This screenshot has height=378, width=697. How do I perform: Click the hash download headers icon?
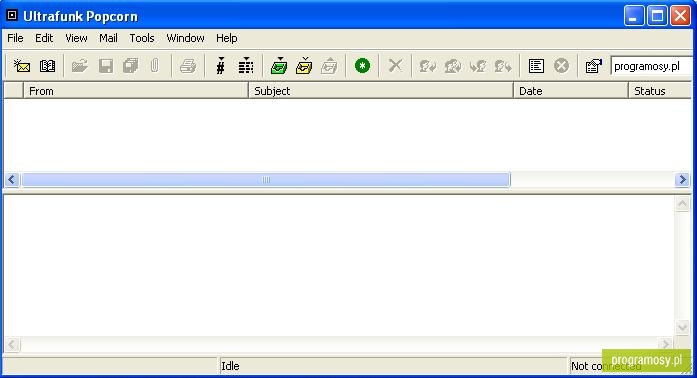220,66
